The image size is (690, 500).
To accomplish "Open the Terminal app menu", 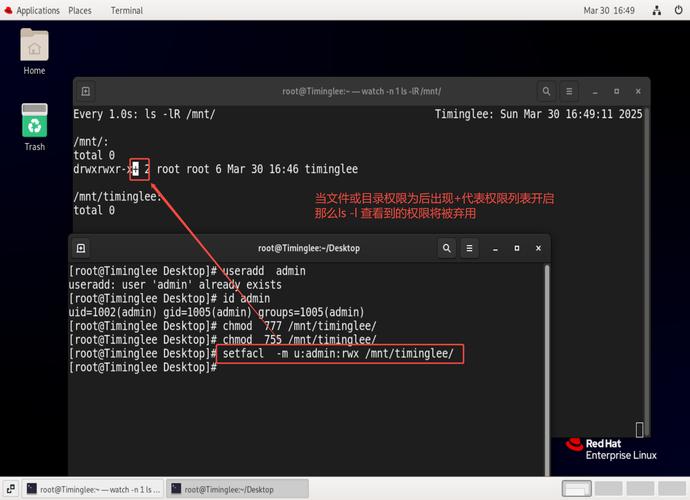I will (x=127, y=10).
